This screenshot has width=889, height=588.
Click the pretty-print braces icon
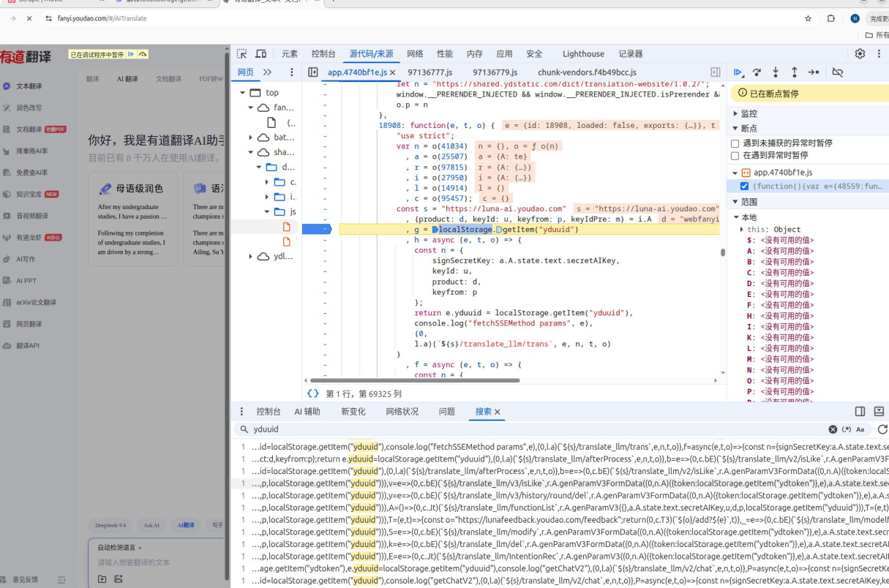tap(313, 393)
